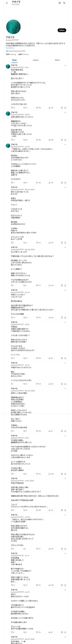Repost the Feb 21 post
The height and width of the screenshot is (644, 72).
[x=24, y=140]
